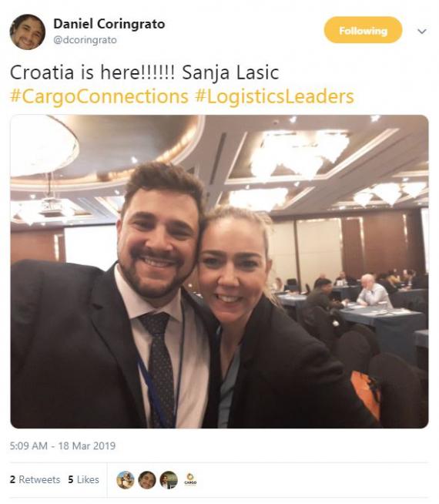Screen dimensions: 439x504
Task: Click the 18 Mar 2019 date
Action: [87, 446]
